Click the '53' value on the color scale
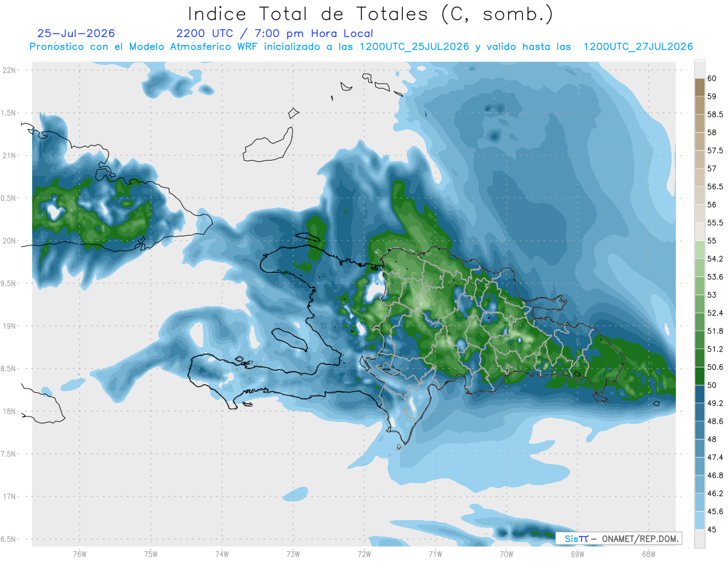Viewport: 728px width, 562px height. [713, 295]
